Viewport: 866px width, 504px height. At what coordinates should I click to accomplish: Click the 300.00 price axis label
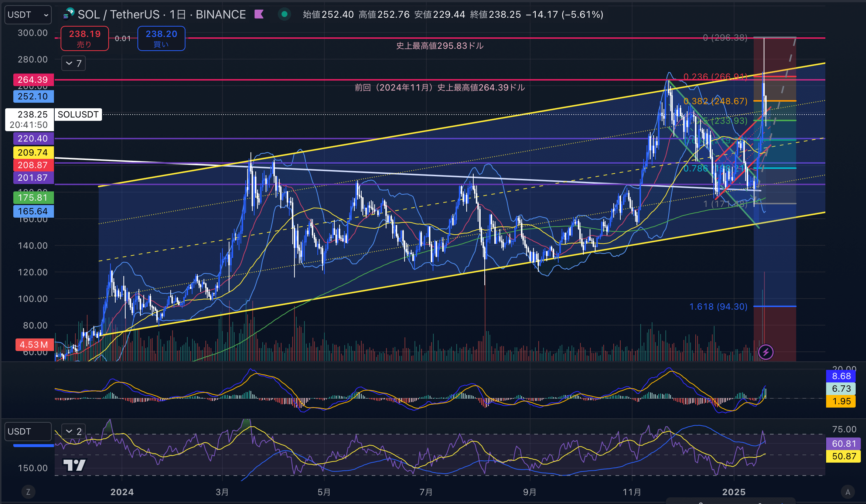point(33,33)
